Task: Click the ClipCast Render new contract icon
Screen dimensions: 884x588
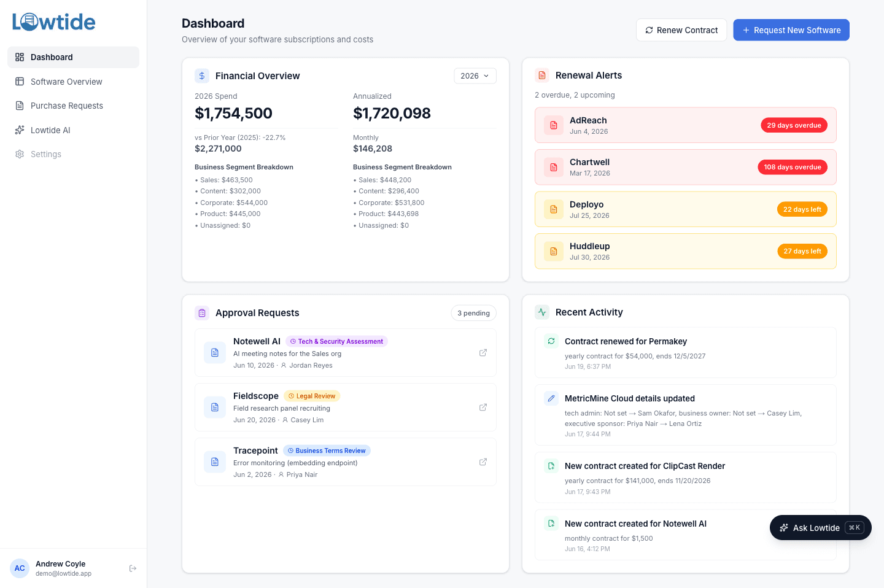Action: pos(551,466)
